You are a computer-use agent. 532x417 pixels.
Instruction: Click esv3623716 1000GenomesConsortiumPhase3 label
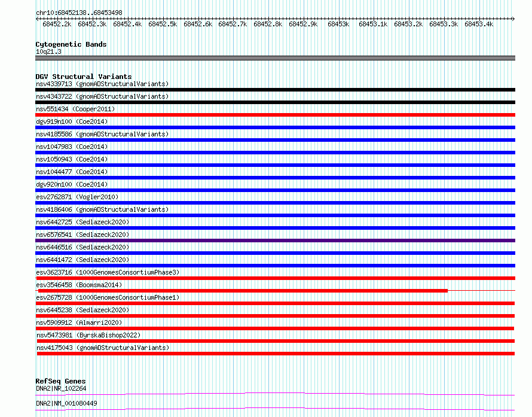(x=108, y=272)
